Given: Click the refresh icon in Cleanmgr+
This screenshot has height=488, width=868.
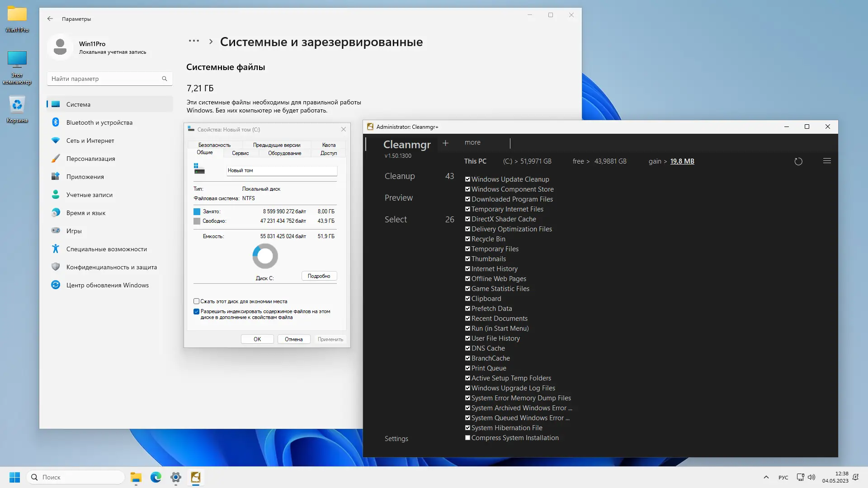Looking at the screenshot, I should (798, 161).
